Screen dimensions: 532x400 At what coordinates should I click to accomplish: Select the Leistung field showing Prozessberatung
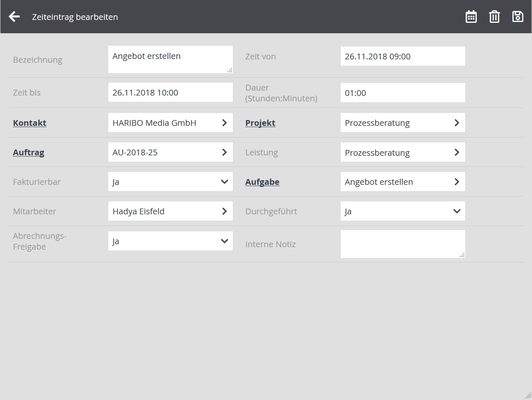pyautogui.click(x=403, y=152)
